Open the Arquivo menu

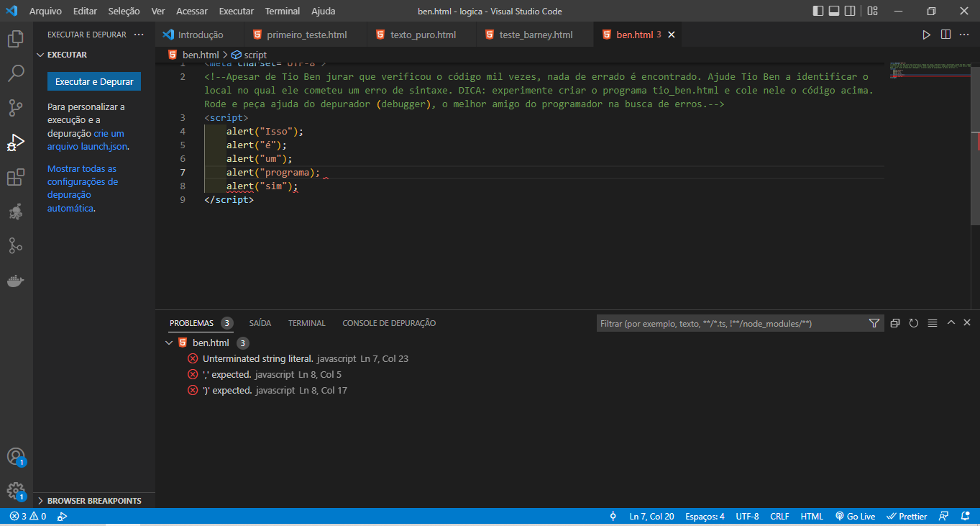click(x=45, y=12)
